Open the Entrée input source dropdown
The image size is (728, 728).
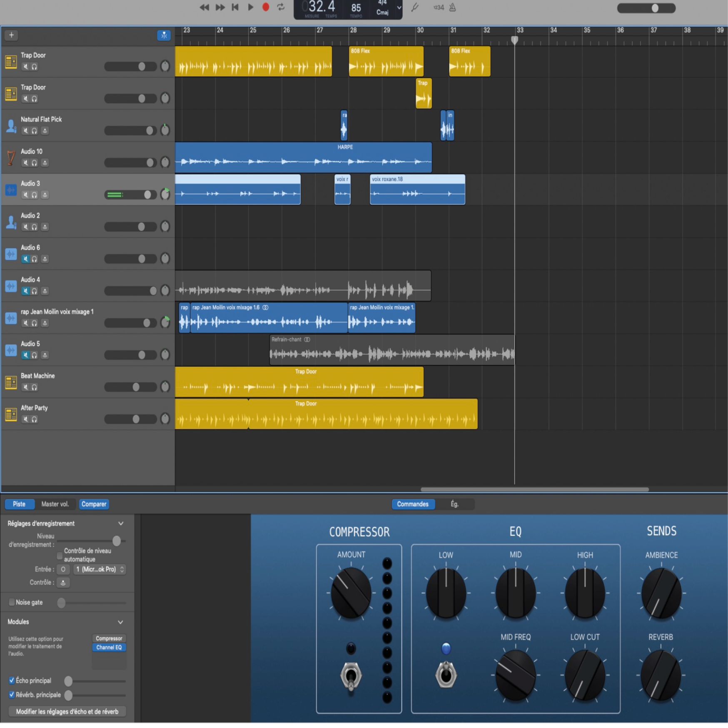100,569
